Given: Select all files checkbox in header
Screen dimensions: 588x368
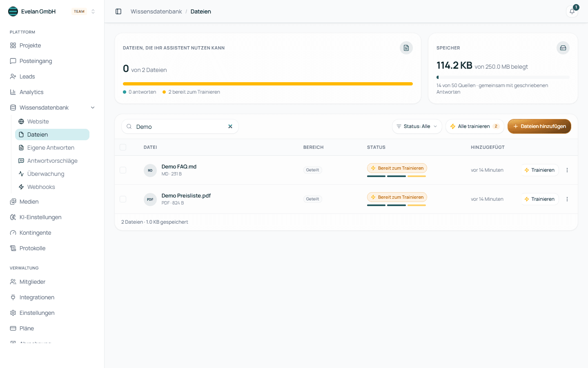Looking at the screenshot, I should tap(123, 147).
